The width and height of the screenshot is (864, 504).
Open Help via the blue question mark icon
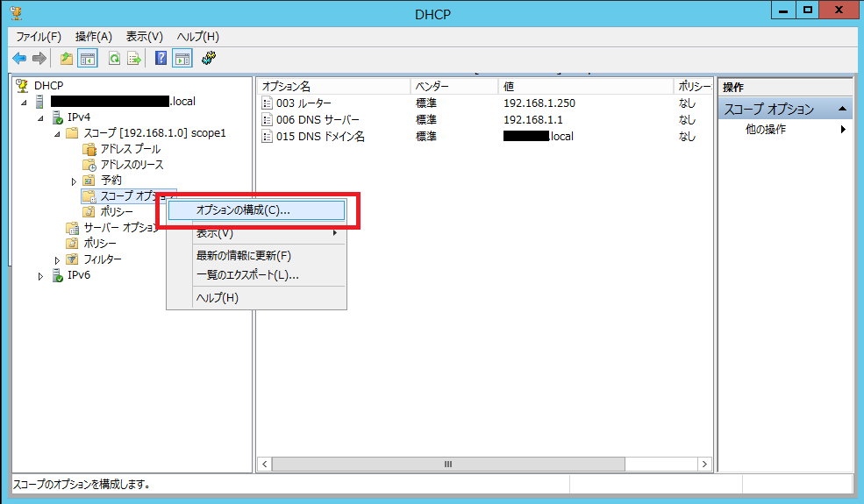[x=161, y=59]
